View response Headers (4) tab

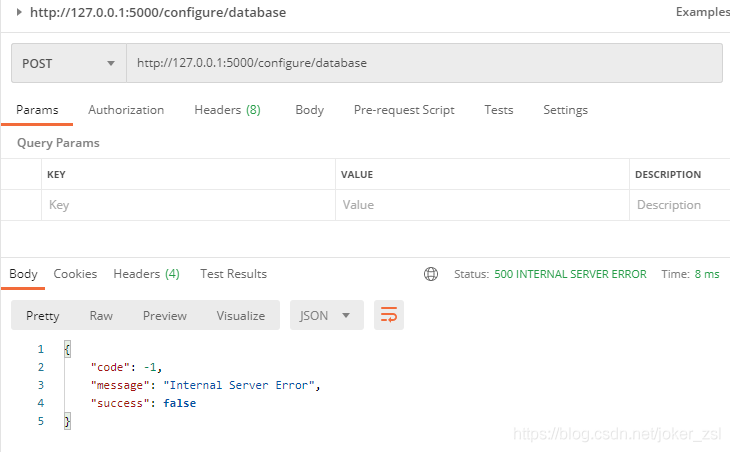click(x=146, y=274)
